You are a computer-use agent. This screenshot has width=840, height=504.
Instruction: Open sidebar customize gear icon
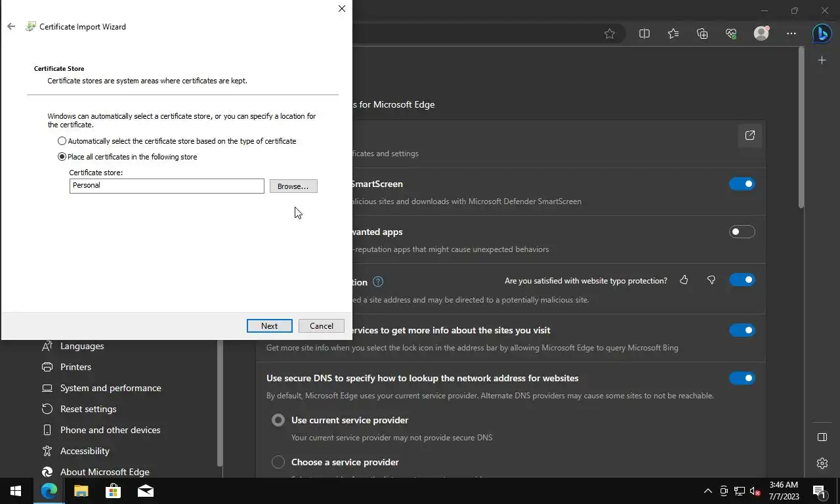[x=822, y=463]
